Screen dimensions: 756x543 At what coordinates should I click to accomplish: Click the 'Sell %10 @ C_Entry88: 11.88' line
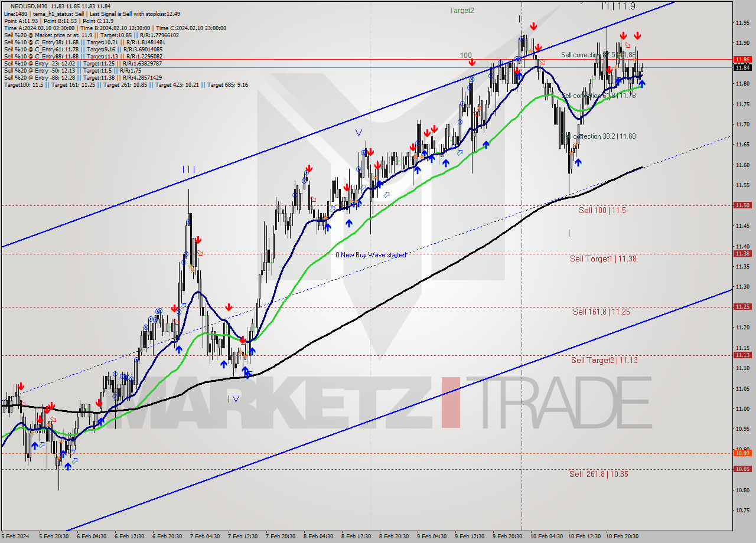click(83, 56)
